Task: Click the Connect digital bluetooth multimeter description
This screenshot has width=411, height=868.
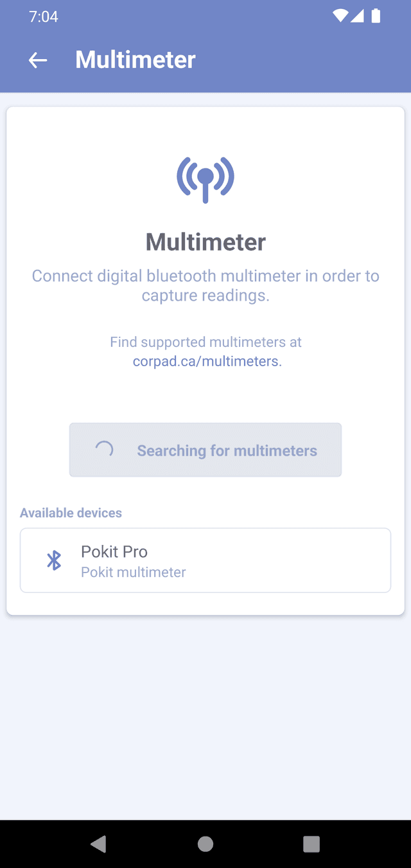Action: (x=205, y=285)
